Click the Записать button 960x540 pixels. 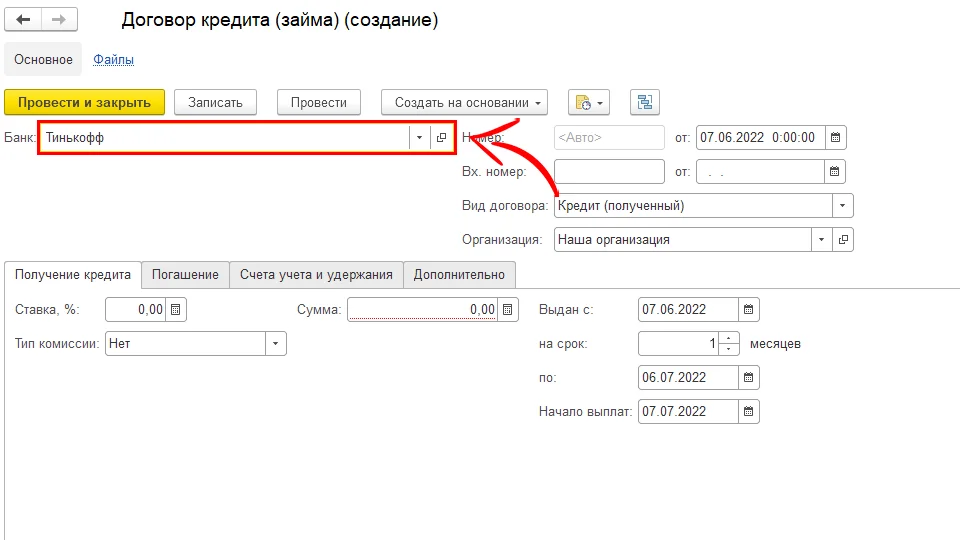point(215,102)
